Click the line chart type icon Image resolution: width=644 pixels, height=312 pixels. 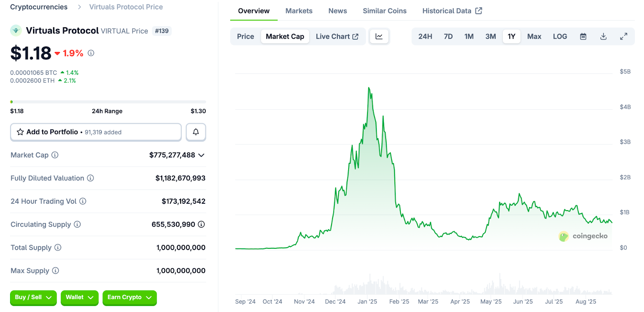pos(379,37)
